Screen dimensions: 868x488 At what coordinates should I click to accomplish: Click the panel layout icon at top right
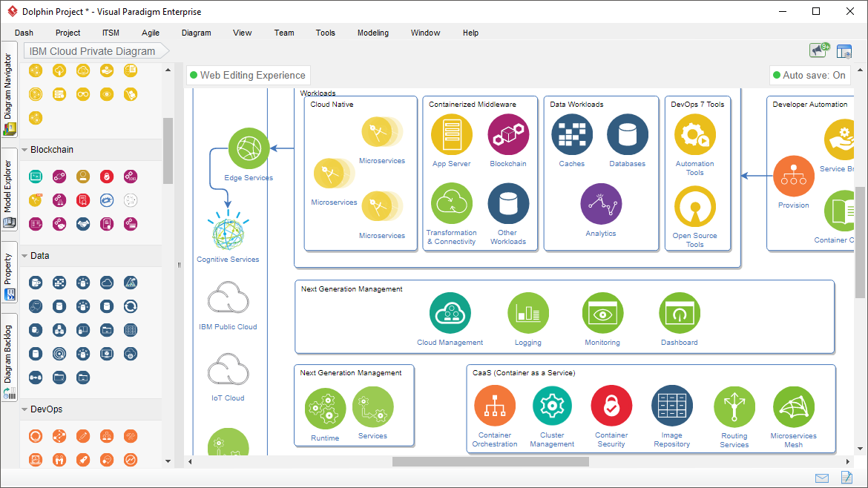844,51
